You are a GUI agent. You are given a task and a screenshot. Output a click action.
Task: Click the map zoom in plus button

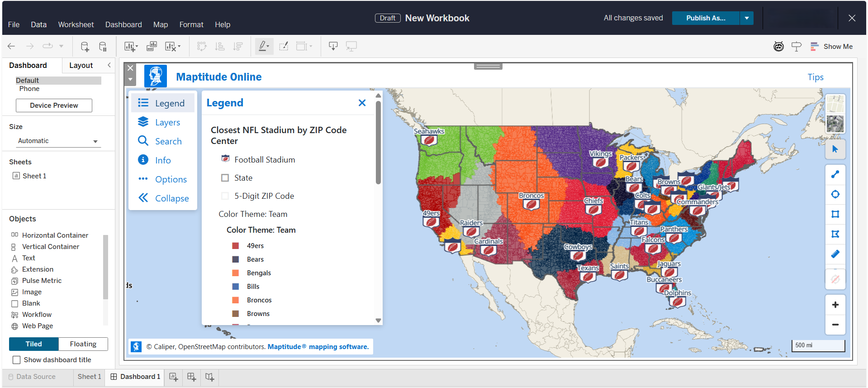835,305
